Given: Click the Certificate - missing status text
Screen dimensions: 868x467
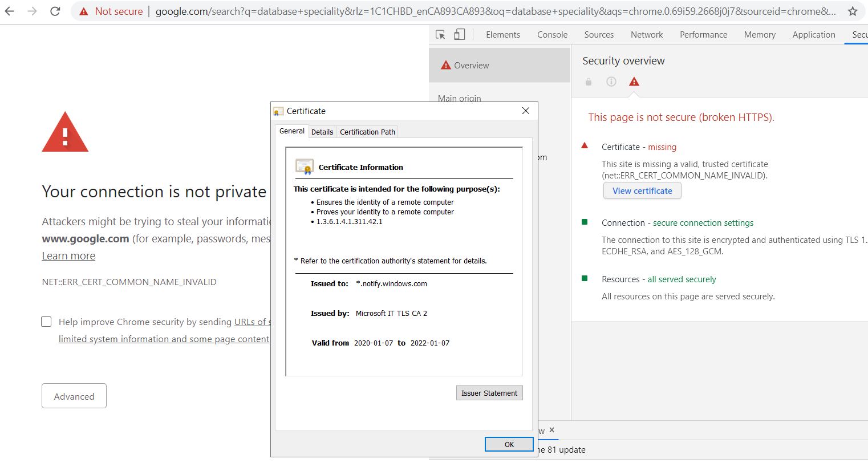Looking at the screenshot, I should coord(639,147).
